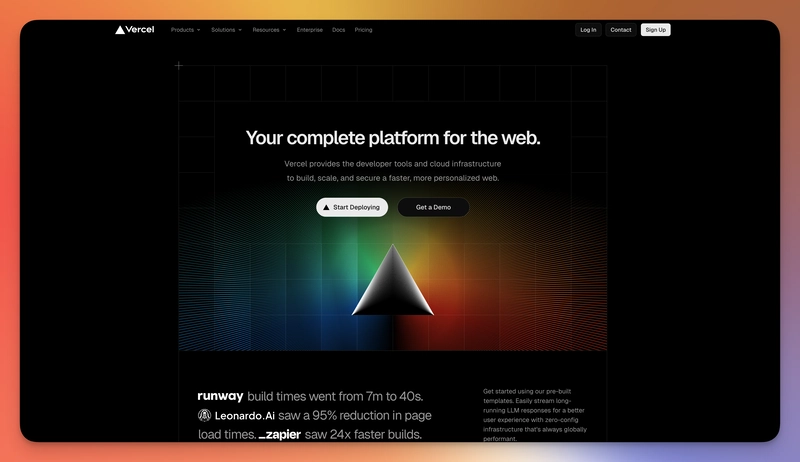Click 'saw a 95% reduction in page' text
This screenshot has width=800, height=462.
355,416
